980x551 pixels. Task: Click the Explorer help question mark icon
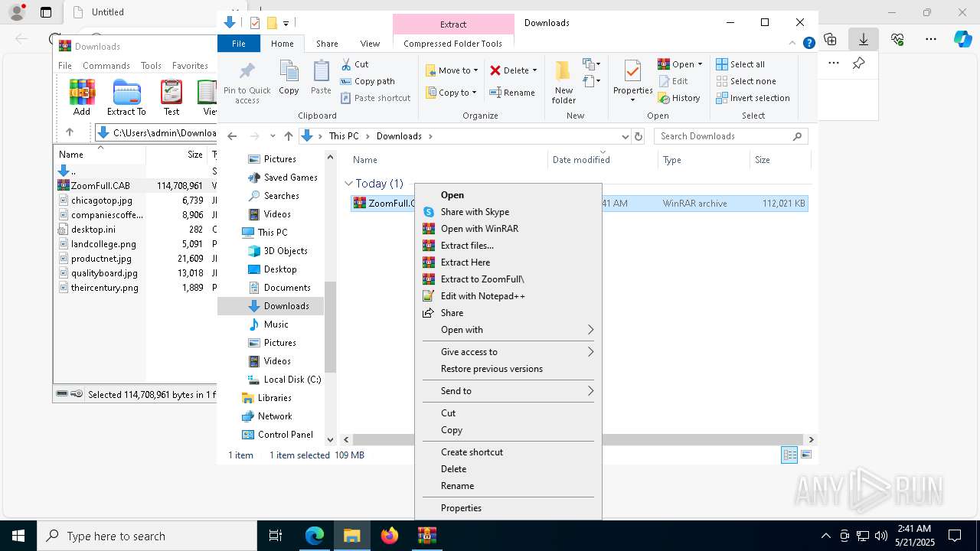[808, 44]
